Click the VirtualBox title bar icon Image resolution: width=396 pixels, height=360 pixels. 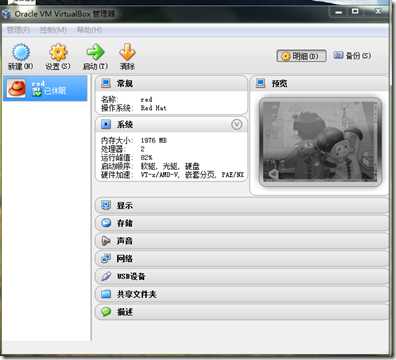point(6,14)
